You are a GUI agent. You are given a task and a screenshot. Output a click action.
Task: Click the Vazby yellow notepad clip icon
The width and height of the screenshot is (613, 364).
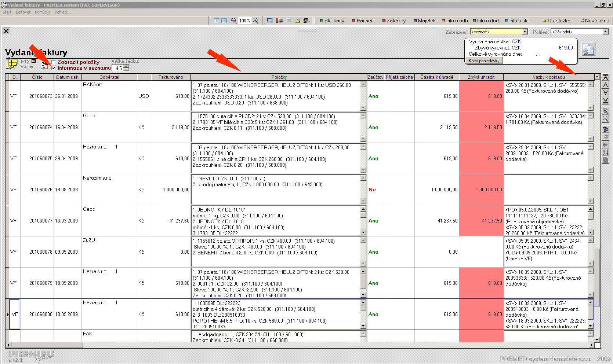click(11, 64)
